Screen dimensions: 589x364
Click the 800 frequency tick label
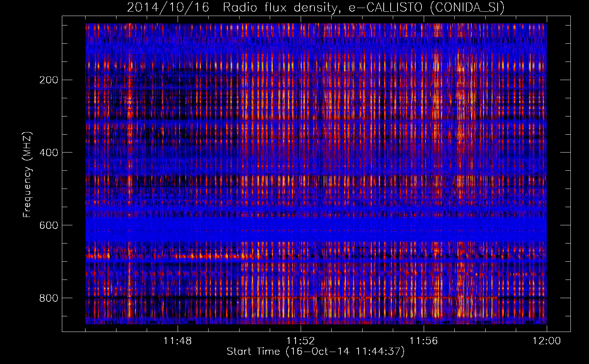coord(49,298)
